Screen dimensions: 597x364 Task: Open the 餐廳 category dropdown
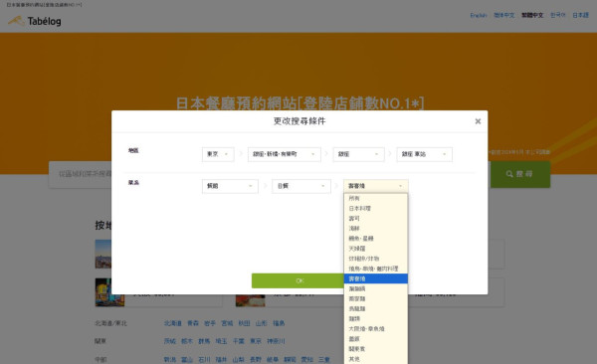point(230,186)
